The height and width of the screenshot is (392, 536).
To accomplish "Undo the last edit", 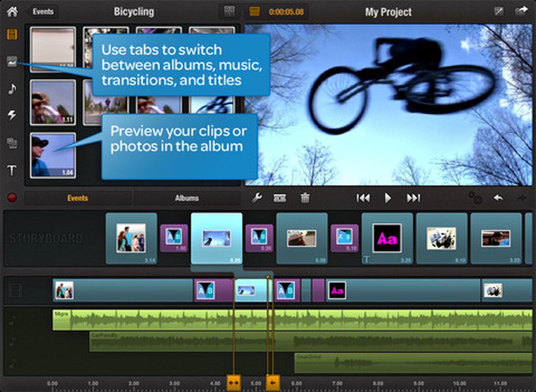I will point(498,198).
